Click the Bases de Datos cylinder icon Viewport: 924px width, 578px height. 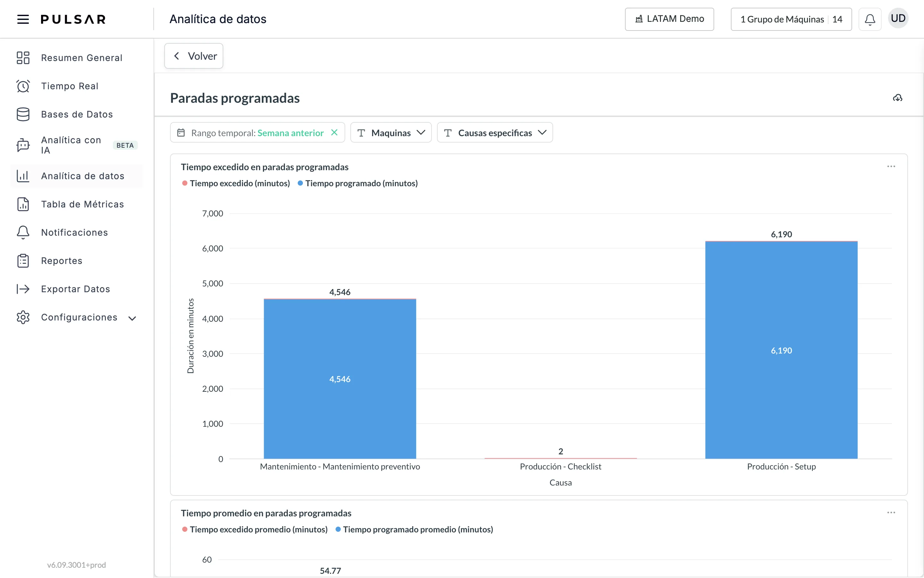[23, 114]
